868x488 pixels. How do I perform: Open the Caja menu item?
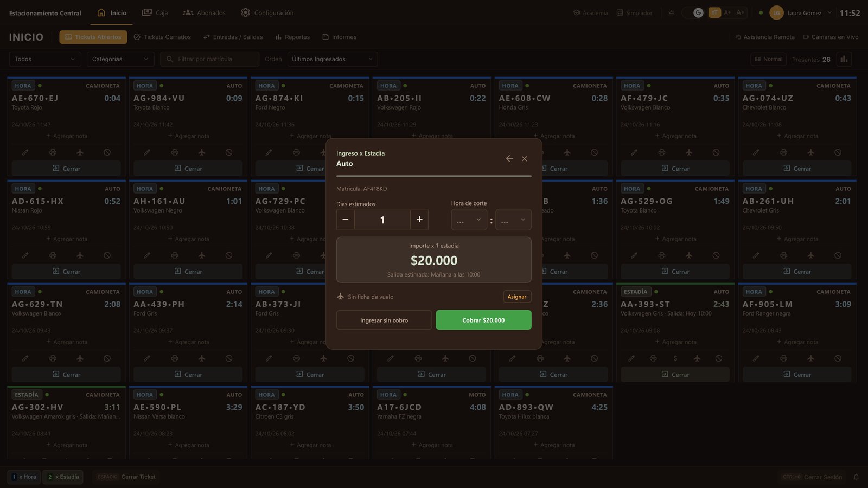(155, 13)
